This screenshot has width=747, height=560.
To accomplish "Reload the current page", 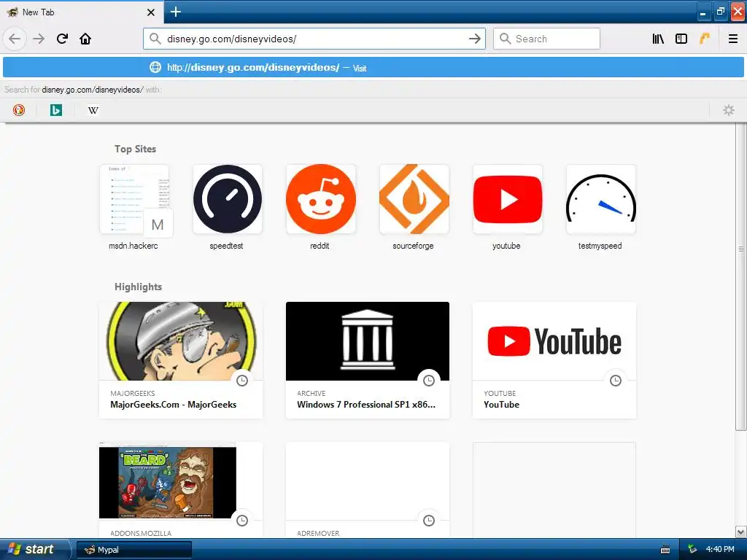I will point(62,39).
